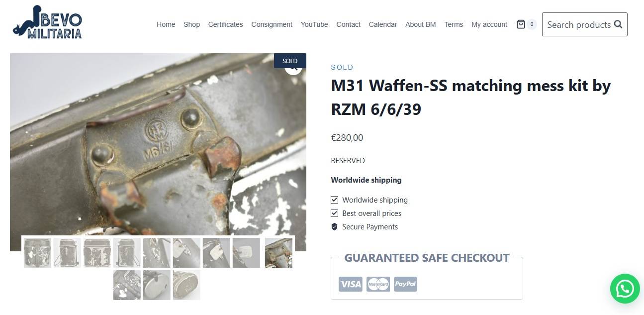Follow the YouTube navigation link
This screenshot has height=315, width=644.
tap(314, 24)
